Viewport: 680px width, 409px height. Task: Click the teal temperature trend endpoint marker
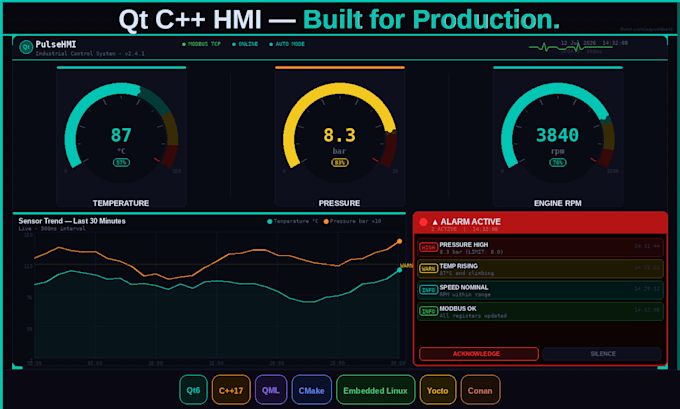(399, 270)
